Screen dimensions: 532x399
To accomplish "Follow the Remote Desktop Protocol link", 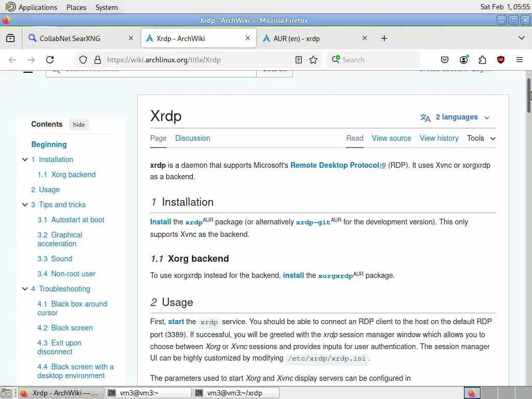I will click(338, 165).
